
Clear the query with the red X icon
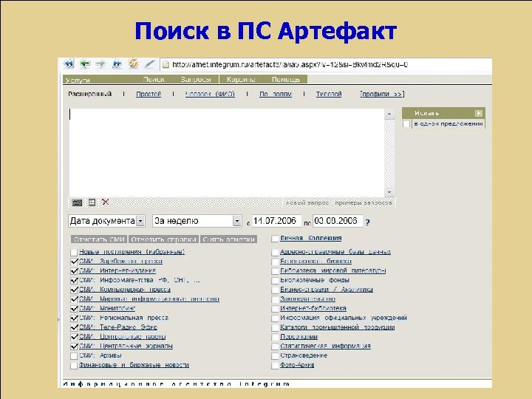106,202
